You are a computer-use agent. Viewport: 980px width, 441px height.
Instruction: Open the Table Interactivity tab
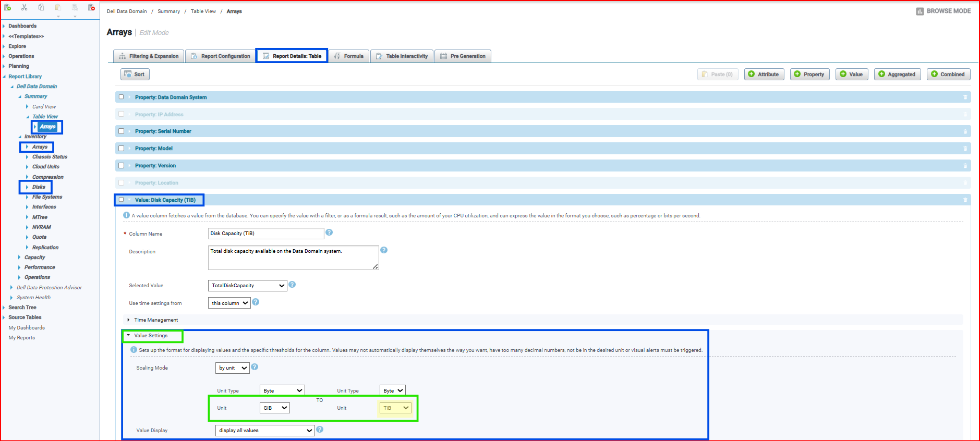pos(402,56)
